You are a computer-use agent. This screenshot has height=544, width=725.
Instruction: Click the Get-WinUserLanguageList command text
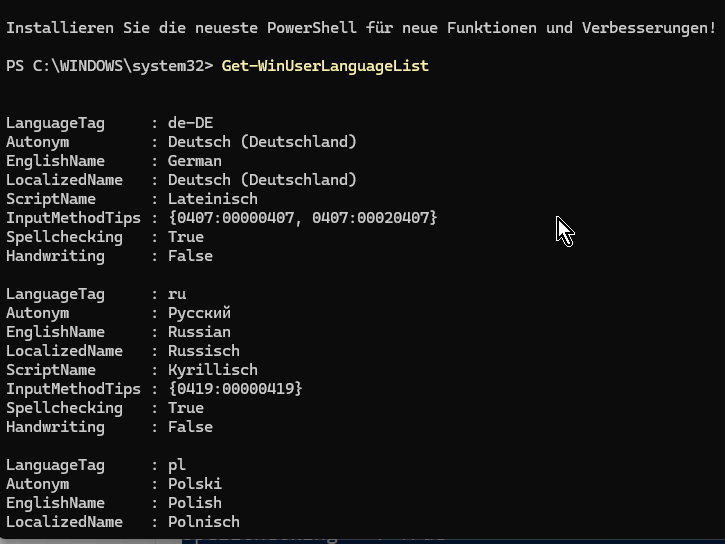click(325, 66)
